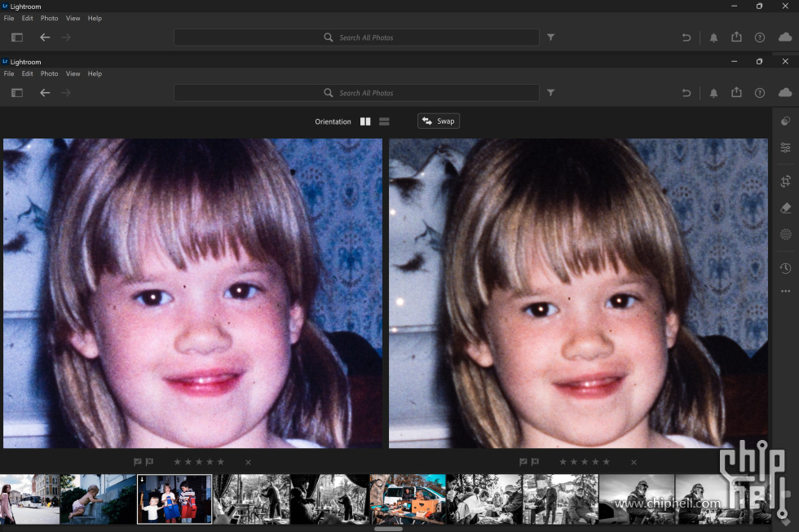Screen dimensions: 799x532
Task: Open Edit menu in the front window
Action: tap(27, 74)
